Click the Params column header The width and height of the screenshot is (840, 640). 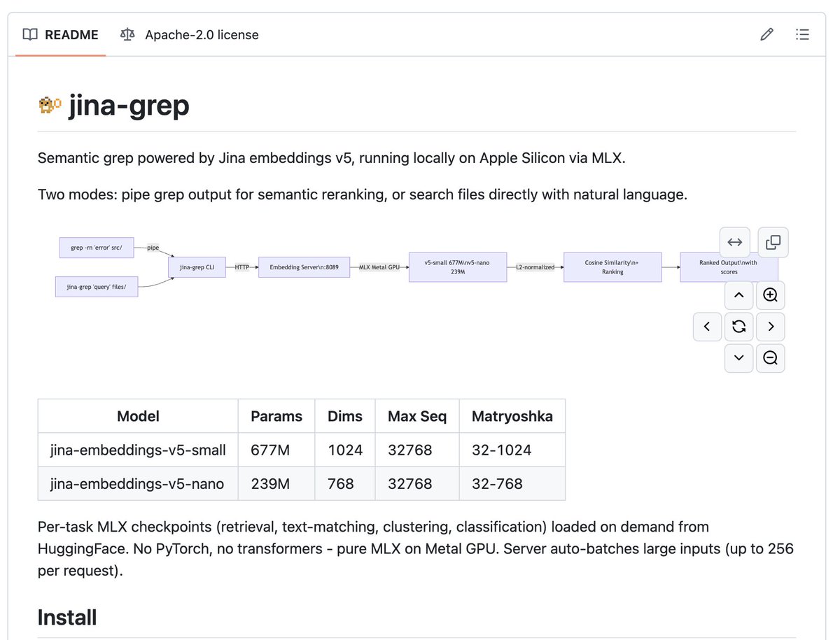pos(276,416)
